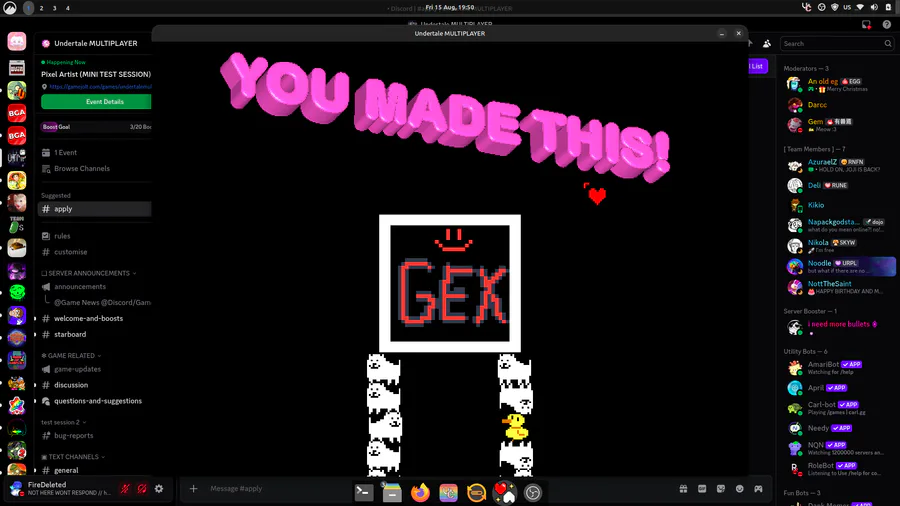
Task: Launch terminal from the dock
Action: (364, 492)
